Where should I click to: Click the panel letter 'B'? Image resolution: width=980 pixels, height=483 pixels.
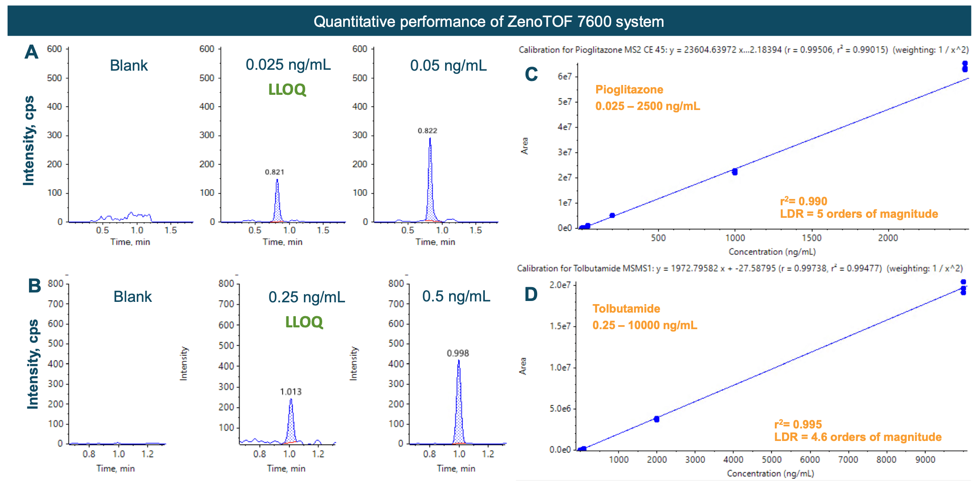[x=34, y=285]
